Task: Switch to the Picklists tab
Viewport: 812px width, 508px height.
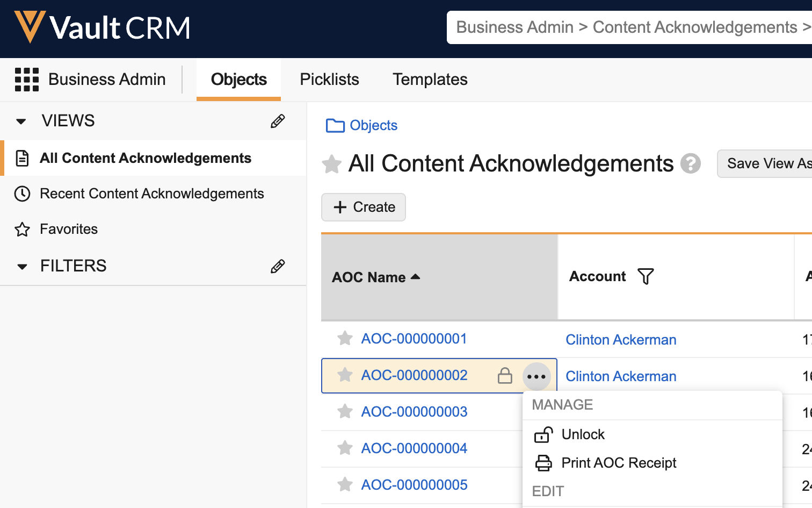Action: tap(329, 80)
